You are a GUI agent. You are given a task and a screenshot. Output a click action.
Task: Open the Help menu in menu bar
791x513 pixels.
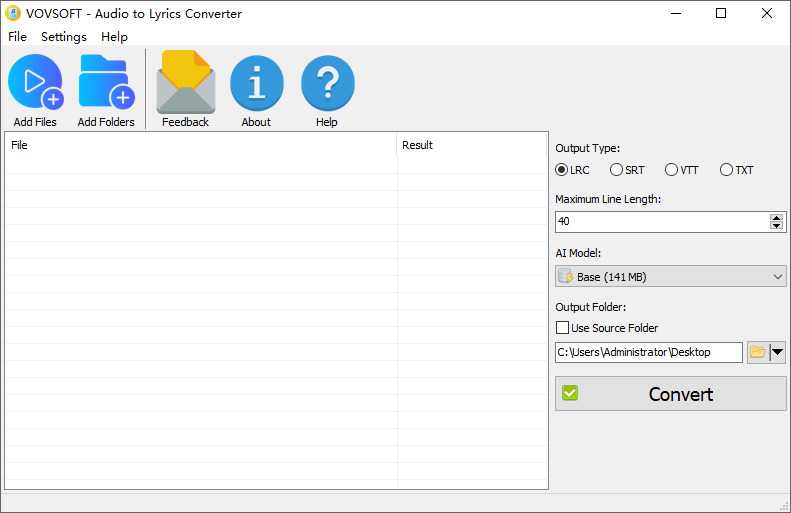coord(114,37)
